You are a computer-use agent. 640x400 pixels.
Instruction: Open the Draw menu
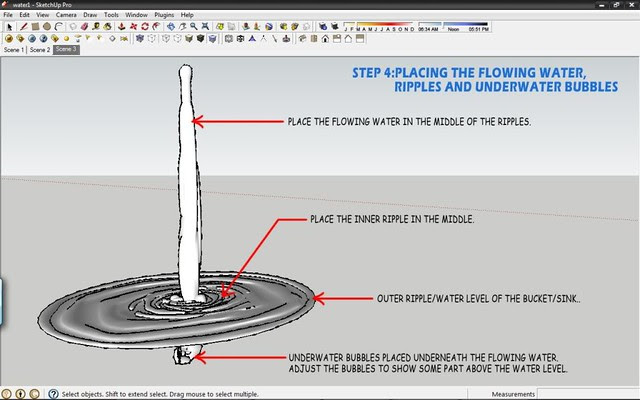(90, 15)
